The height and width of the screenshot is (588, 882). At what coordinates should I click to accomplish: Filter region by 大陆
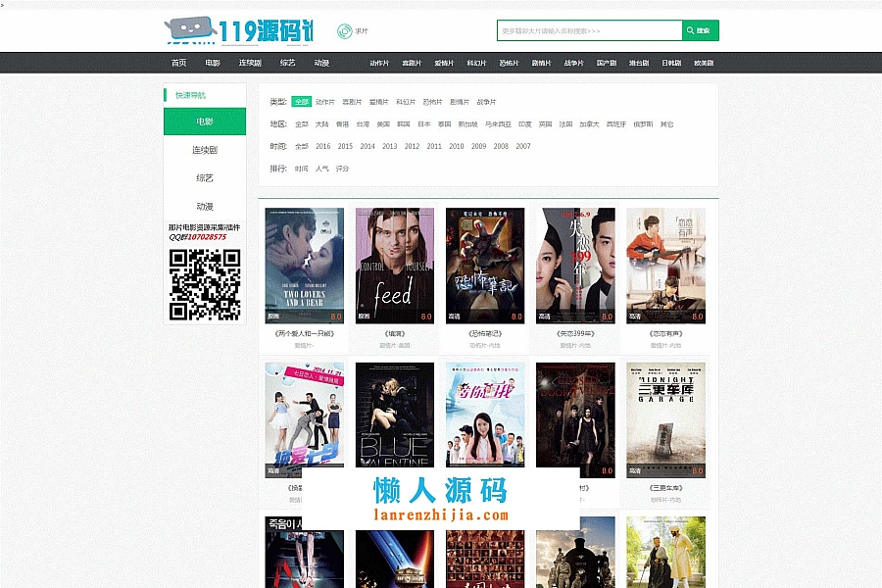[x=321, y=124]
